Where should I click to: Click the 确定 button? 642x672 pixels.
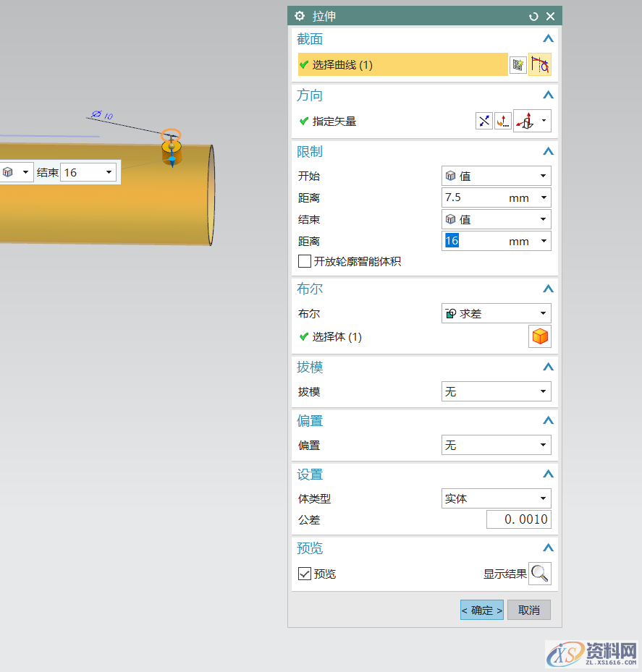click(x=481, y=610)
